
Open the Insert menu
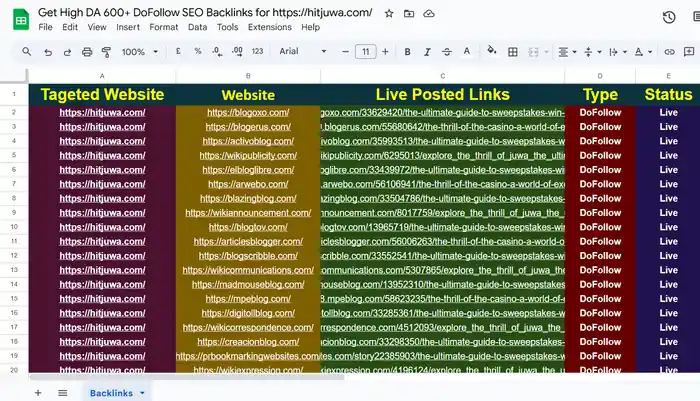pyautogui.click(x=128, y=27)
